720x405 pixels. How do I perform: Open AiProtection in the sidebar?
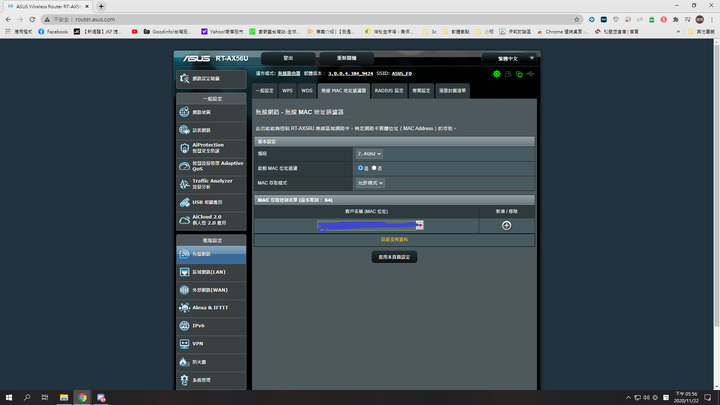pos(211,148)
